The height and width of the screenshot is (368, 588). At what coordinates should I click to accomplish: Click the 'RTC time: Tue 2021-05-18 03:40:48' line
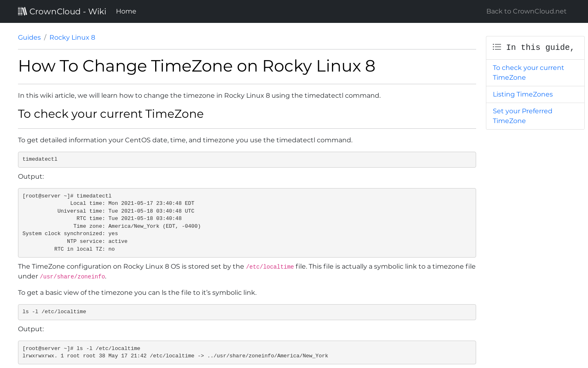[x=129, y=218]
